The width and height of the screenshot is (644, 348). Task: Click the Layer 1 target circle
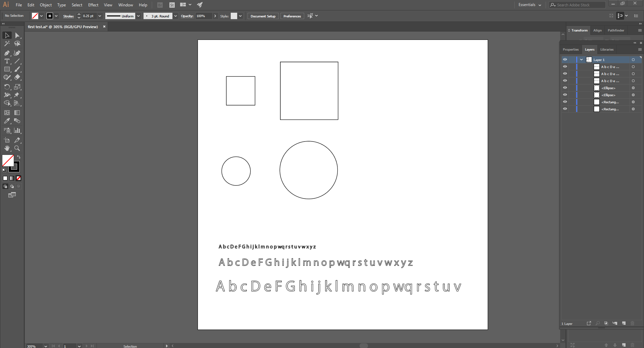coord(633,60)
